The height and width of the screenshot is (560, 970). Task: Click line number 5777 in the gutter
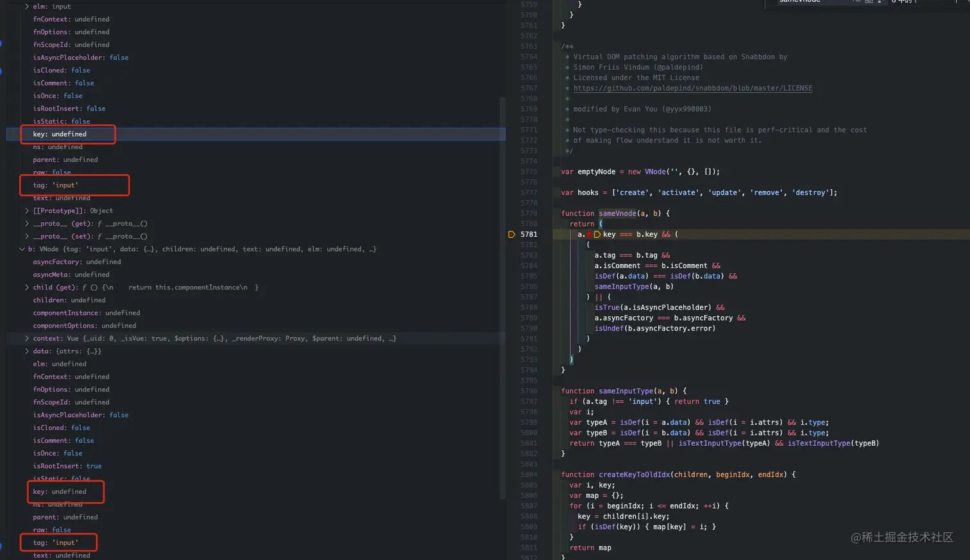[529, 192]
